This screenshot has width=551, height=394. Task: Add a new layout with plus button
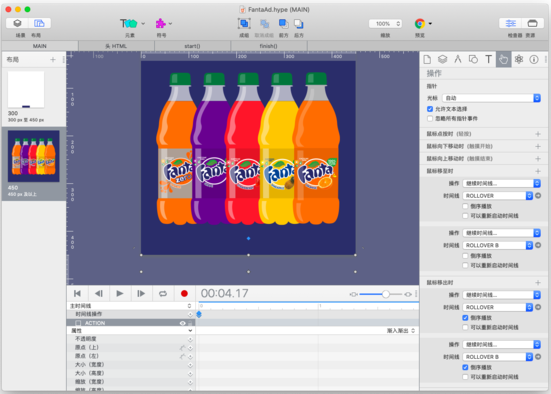[53, 60]
